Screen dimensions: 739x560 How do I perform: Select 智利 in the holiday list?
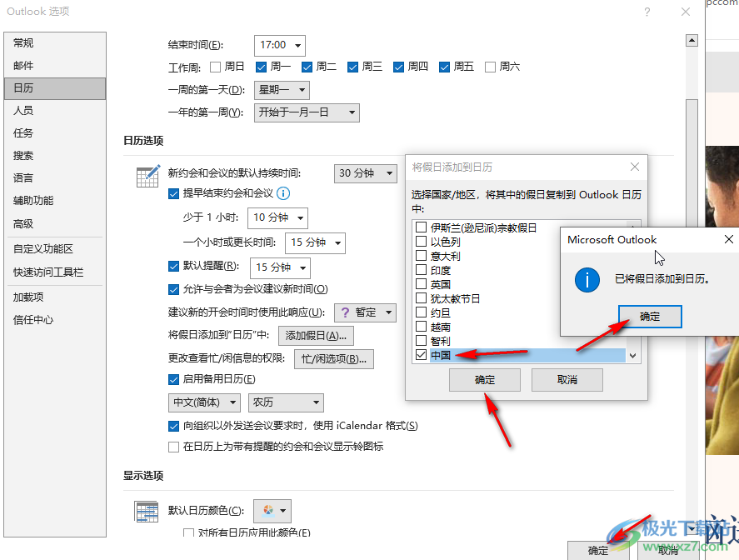tap(440, 341)
